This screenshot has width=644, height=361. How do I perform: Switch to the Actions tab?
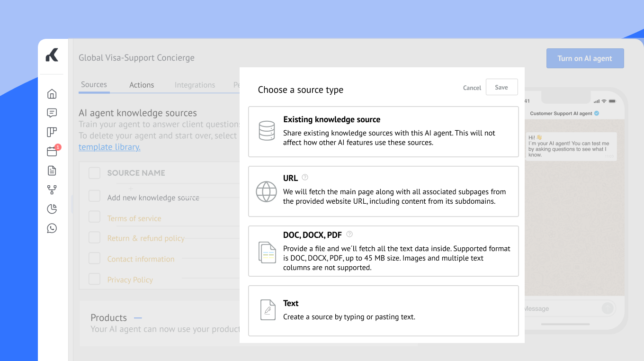142,85
